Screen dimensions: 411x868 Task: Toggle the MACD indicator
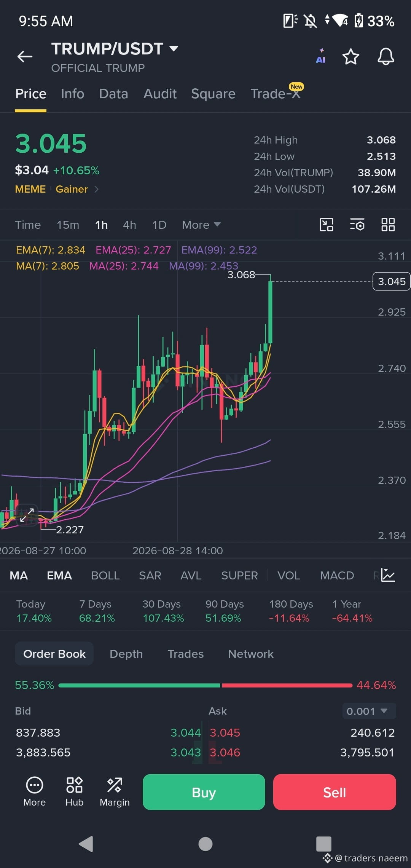tap(337, 575)
